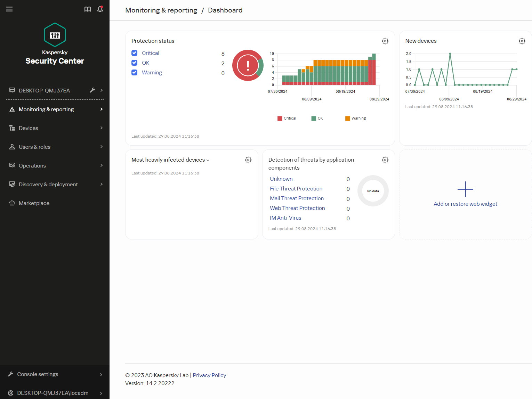Viewport: 532px width, 399px height.
Task: Toggle the Warning status checkbox
Action: (x=135, y=73)
